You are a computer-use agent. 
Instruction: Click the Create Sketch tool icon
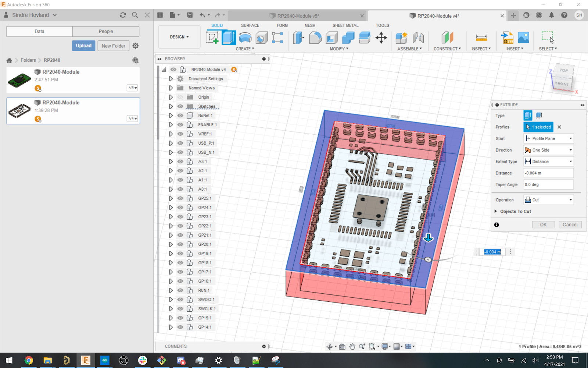[212, 38]
